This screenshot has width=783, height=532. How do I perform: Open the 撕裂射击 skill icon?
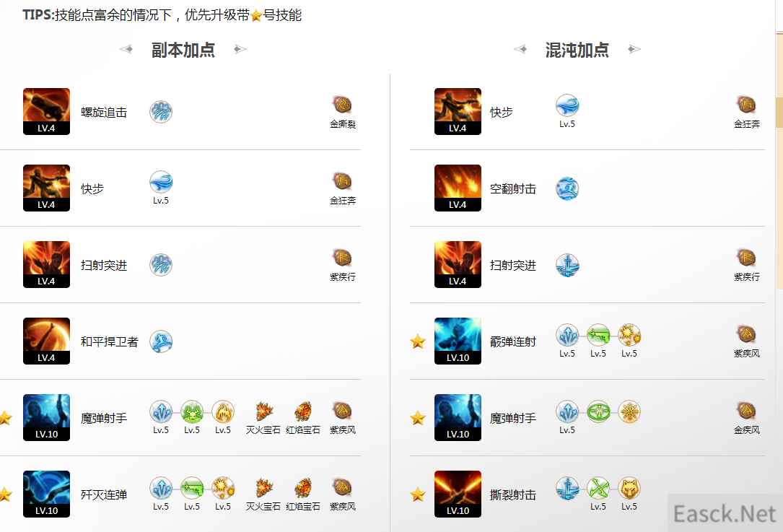pos(458,494)
